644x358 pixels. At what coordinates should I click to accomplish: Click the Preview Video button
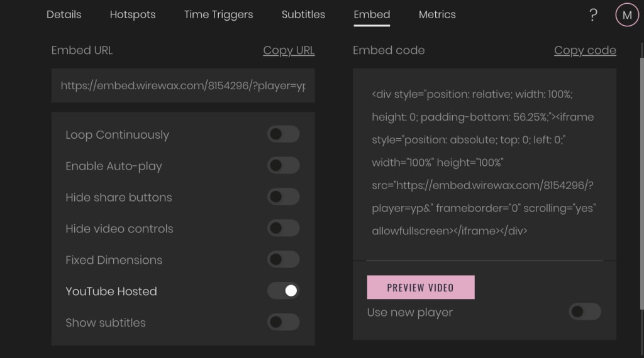[x=421, y=287]
